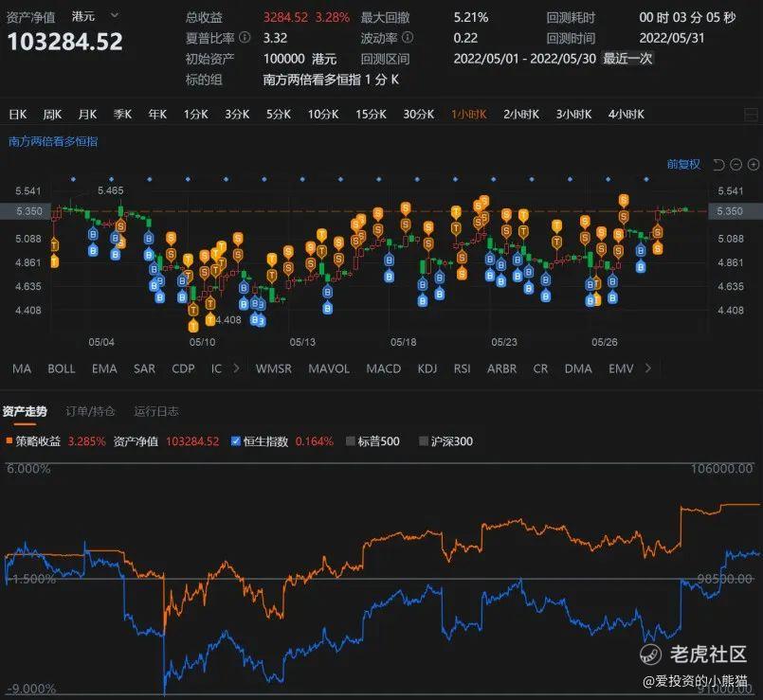Click the 05/18 date axis label

click(x=404, y=343)
